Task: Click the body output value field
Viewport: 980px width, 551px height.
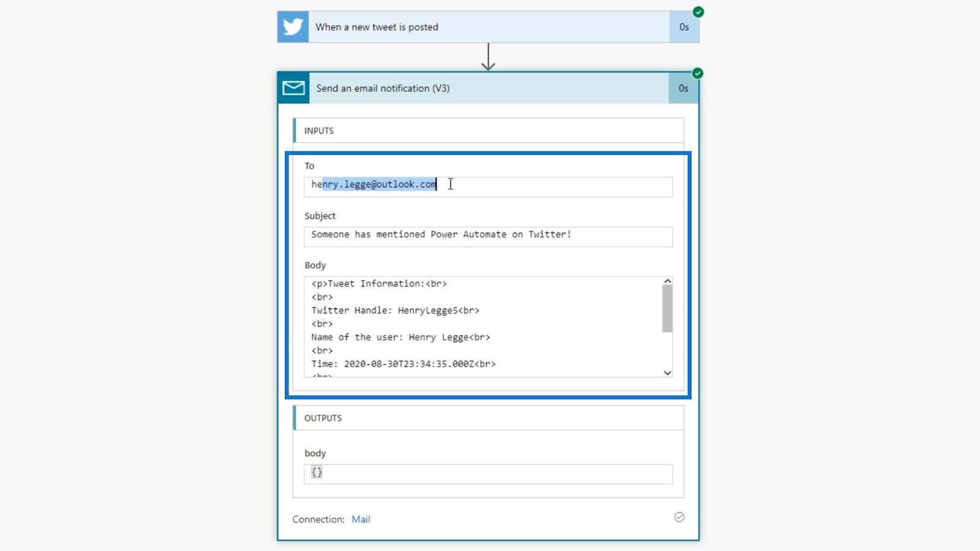Action: (x=488, y=474)
